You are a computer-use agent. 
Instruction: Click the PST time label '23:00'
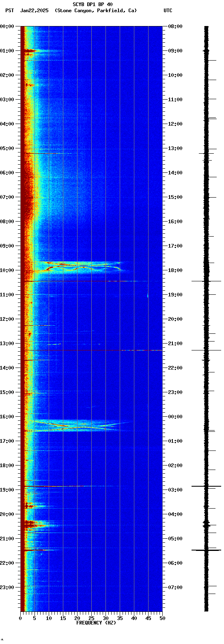click(x=7, y=587)
